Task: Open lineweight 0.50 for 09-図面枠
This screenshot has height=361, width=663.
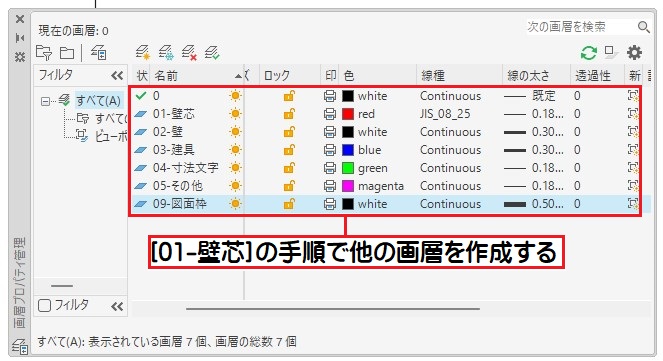Action: (x=534, y=204)
